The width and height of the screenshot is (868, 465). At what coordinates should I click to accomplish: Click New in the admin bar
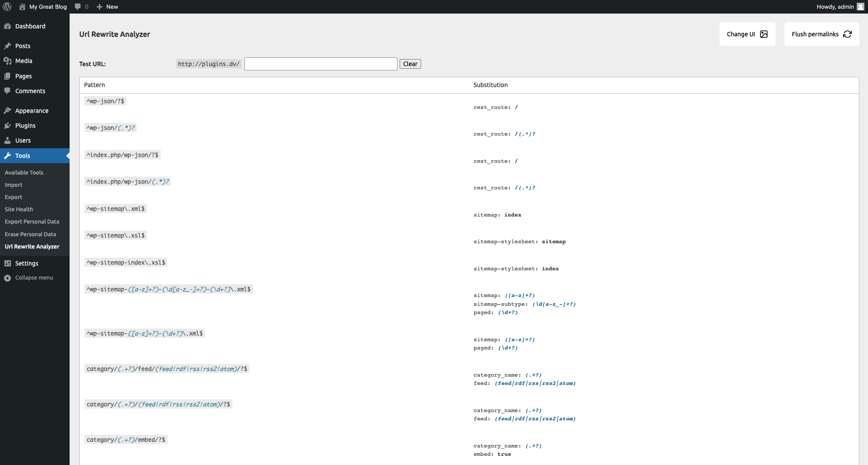click(112, 7)
